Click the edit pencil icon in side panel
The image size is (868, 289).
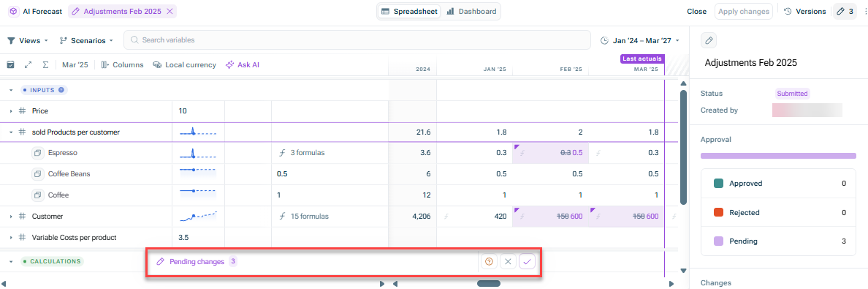709,40
